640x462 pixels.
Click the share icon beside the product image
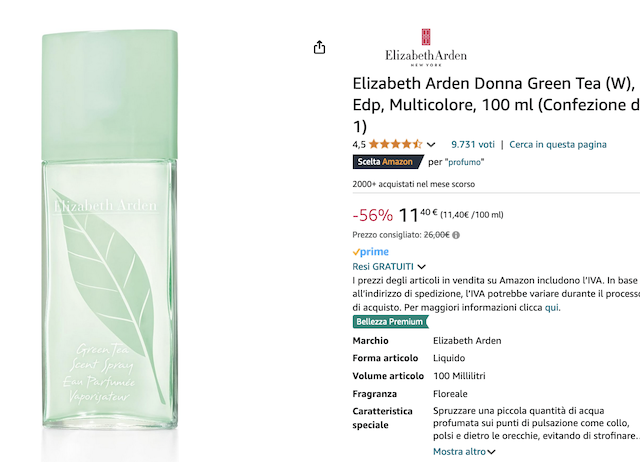(319, 47)
